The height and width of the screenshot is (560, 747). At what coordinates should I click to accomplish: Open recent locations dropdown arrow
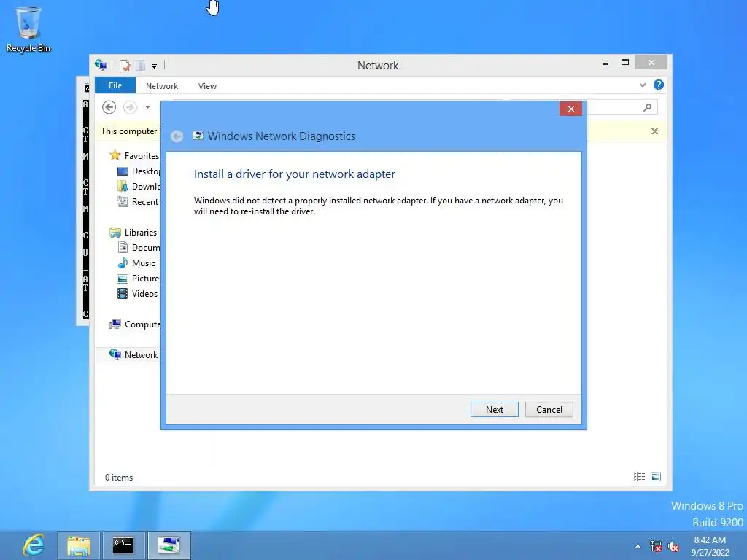(x=147, y=107)
